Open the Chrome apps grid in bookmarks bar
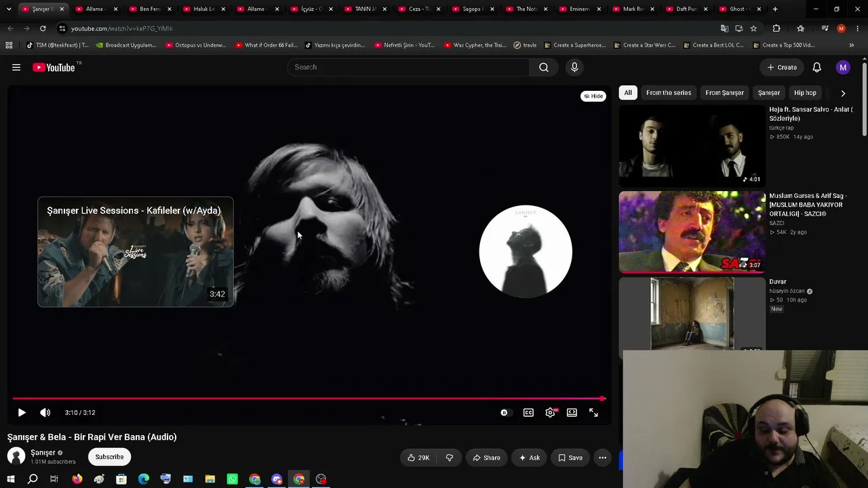This screenshot has height=488, width=868. coord(9,45)
